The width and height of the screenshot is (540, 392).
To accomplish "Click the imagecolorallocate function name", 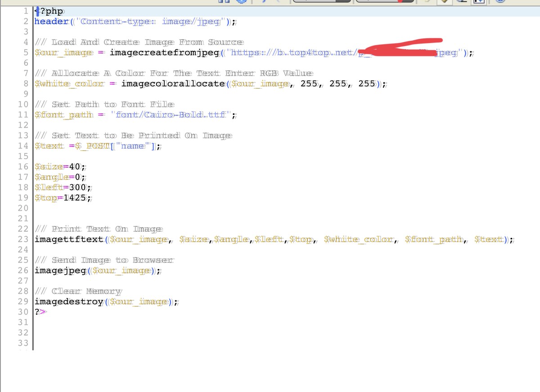I will pos(173,83).
